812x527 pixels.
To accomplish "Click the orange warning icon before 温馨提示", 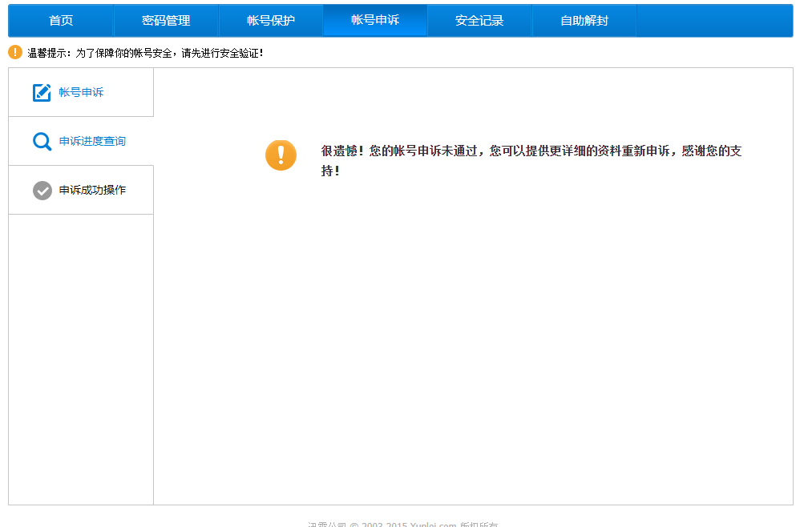I will [x=14, y=51].
